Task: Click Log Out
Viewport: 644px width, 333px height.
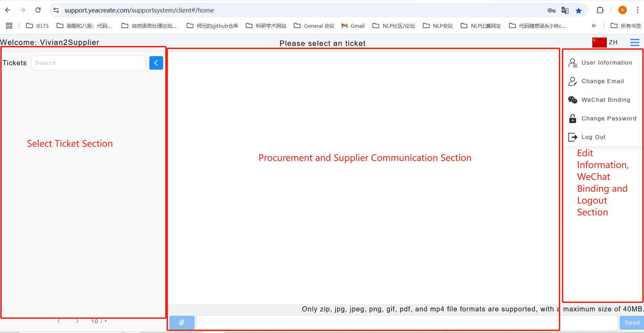Action: coord(593,137)
